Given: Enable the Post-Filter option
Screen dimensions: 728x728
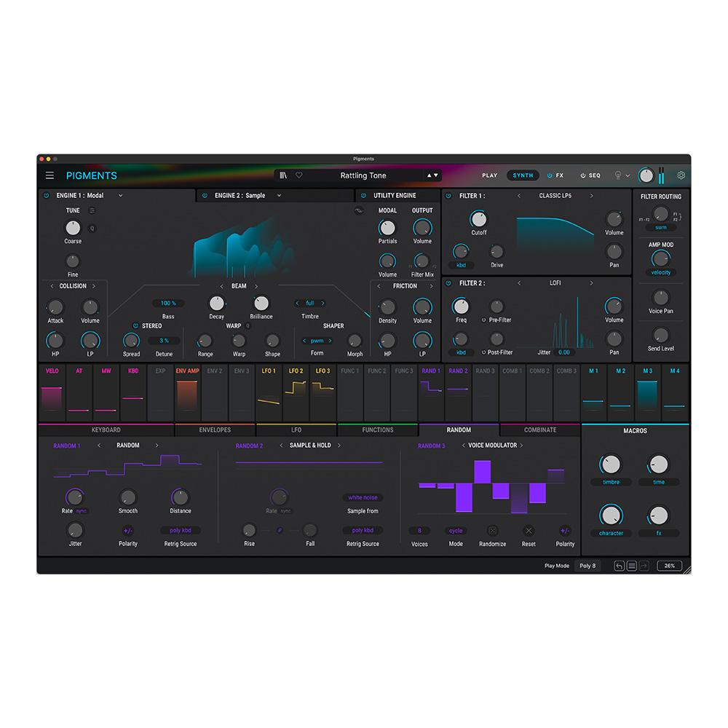Looking at the screenshot, I should click(484, 352).
